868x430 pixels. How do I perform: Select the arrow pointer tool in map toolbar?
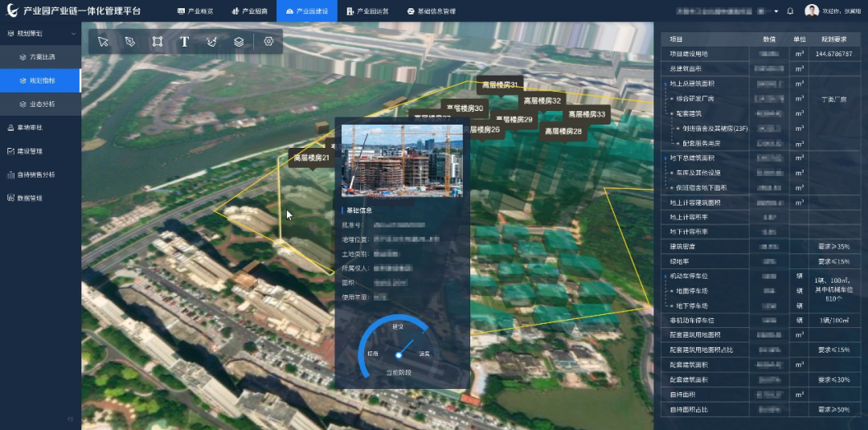tap(104, 42)
